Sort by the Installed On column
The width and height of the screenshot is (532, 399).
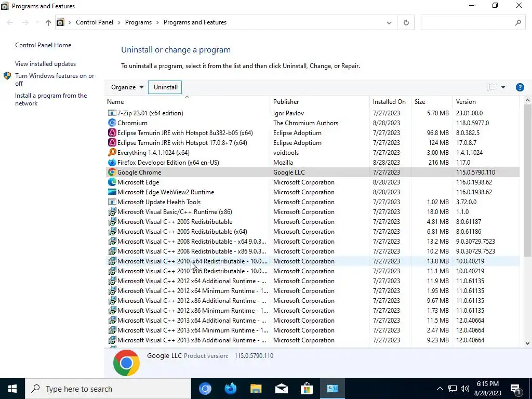click(x=390, y=101)
